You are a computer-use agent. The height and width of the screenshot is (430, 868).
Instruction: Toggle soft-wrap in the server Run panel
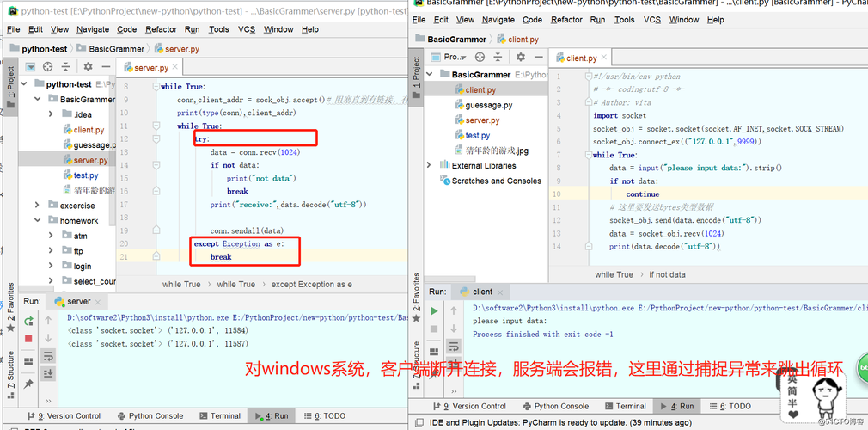[48, 356]
